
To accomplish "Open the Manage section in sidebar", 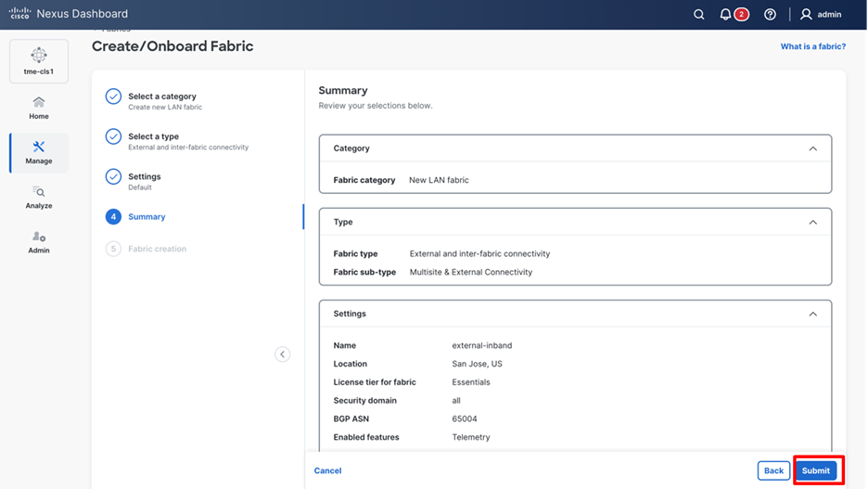I will pos(39,152).
